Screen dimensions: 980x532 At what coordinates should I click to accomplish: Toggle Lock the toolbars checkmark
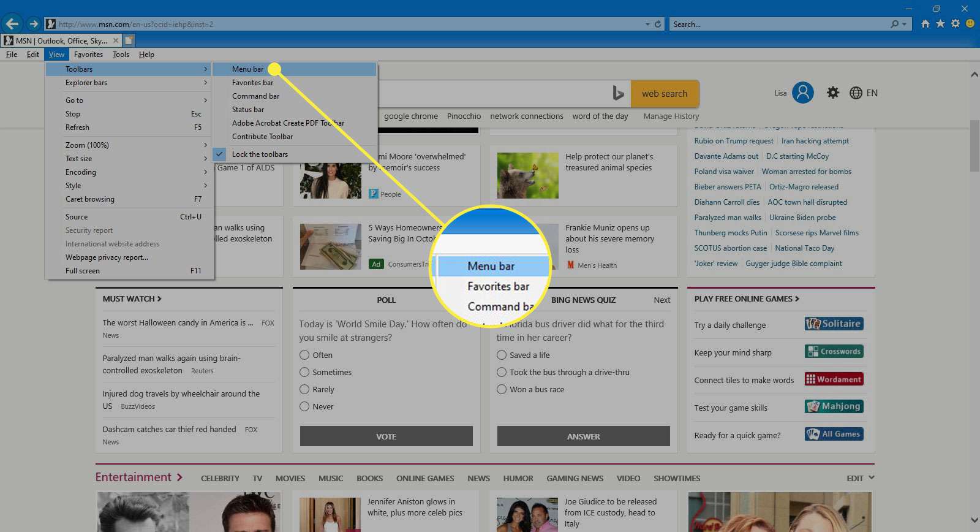tap(220, 154)
